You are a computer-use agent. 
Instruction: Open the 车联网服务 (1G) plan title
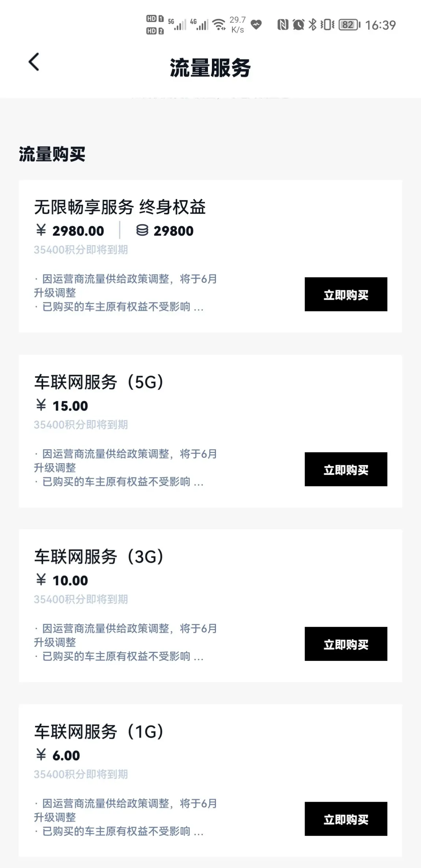(99, 732)
